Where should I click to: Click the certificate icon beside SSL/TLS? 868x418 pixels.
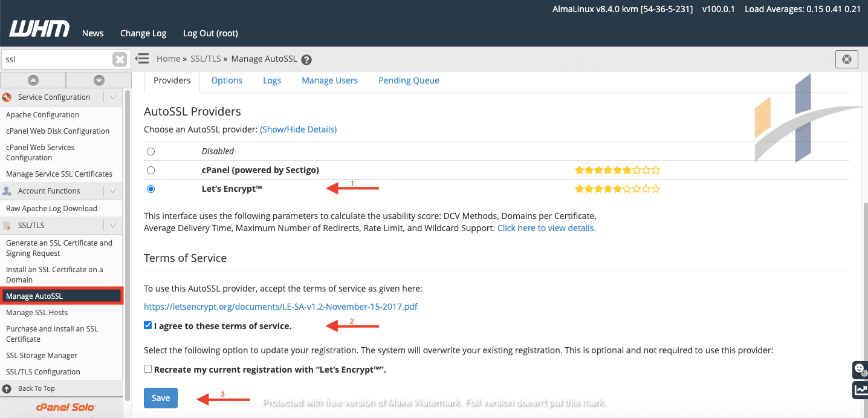coord(7,224)
